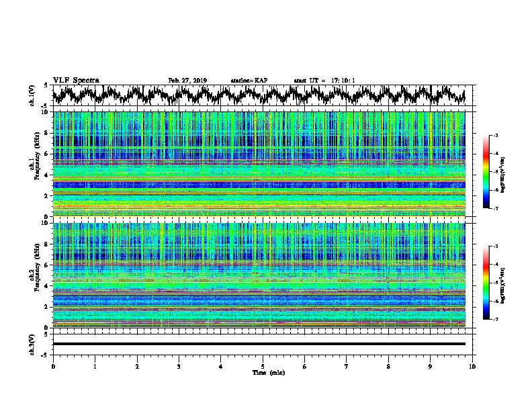Click time axis tick label "8"
Image resolution: width=532 pixels, height=411 pixels.
[388, 367]
